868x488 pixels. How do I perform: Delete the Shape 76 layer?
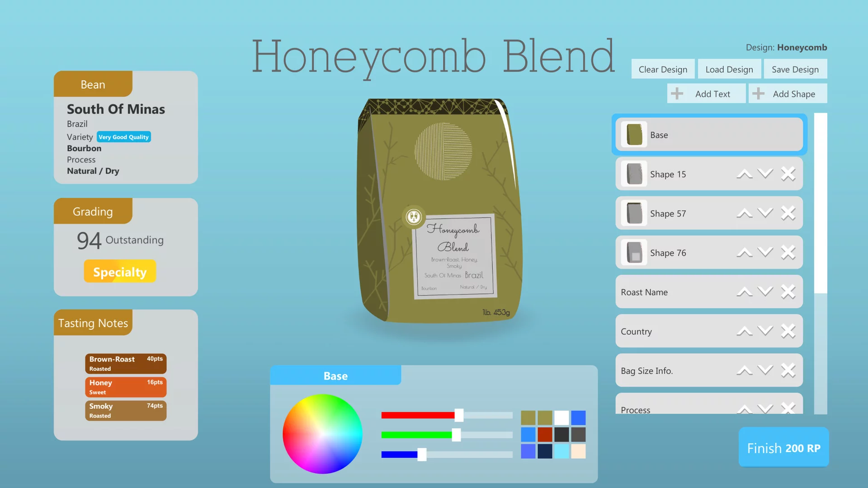click(x=788, y=253)
